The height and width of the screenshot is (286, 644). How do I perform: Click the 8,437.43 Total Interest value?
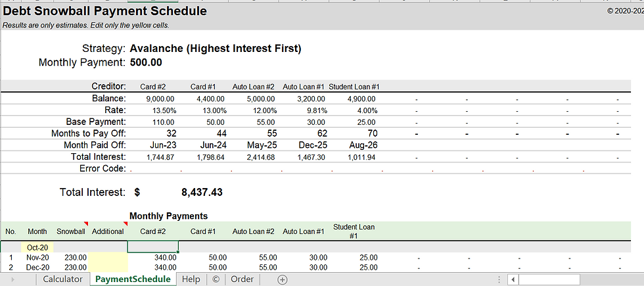(202, 192)
